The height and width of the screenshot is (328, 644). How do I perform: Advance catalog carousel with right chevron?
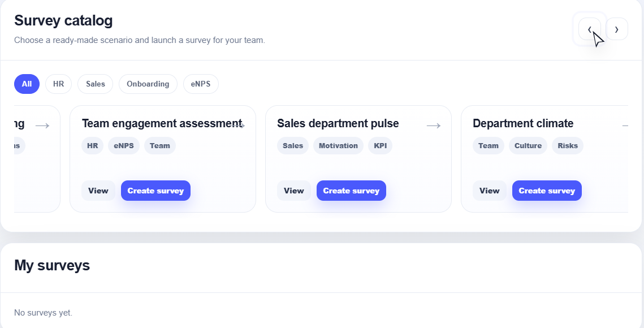tap(616, 29)
